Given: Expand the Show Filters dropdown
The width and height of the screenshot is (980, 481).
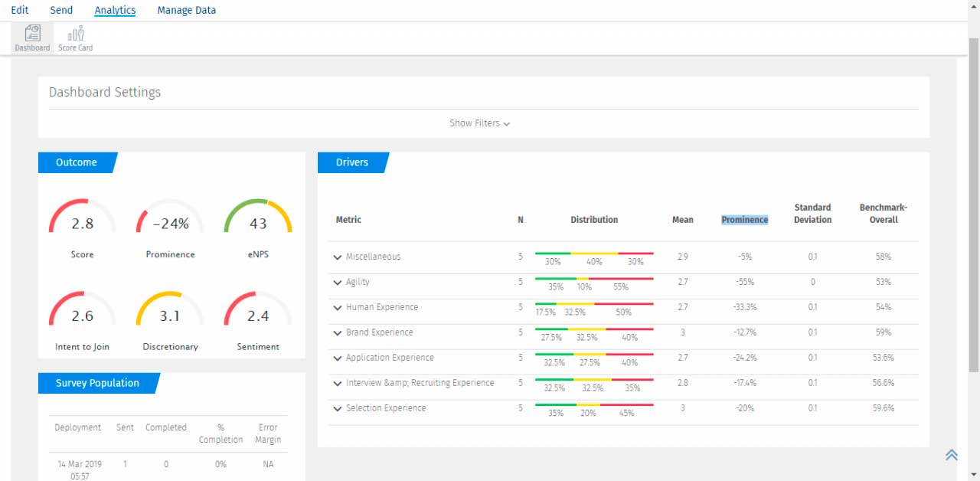Looking at the screenshot, I should pyautogui.click(x=480, y=123).
